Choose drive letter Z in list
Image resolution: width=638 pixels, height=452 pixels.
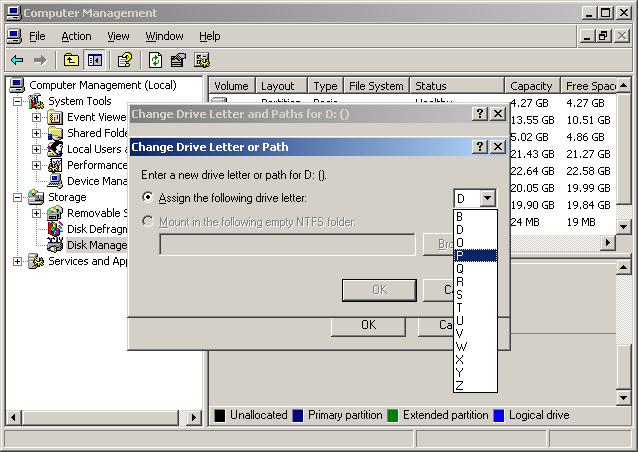(475, 385)
